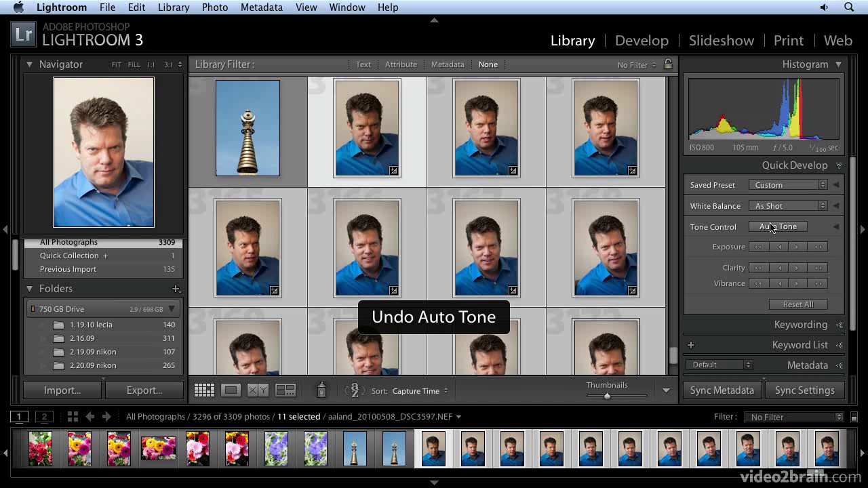
Task: Set Navigator zoom to 3:1
Action: [x=168, y=65]
